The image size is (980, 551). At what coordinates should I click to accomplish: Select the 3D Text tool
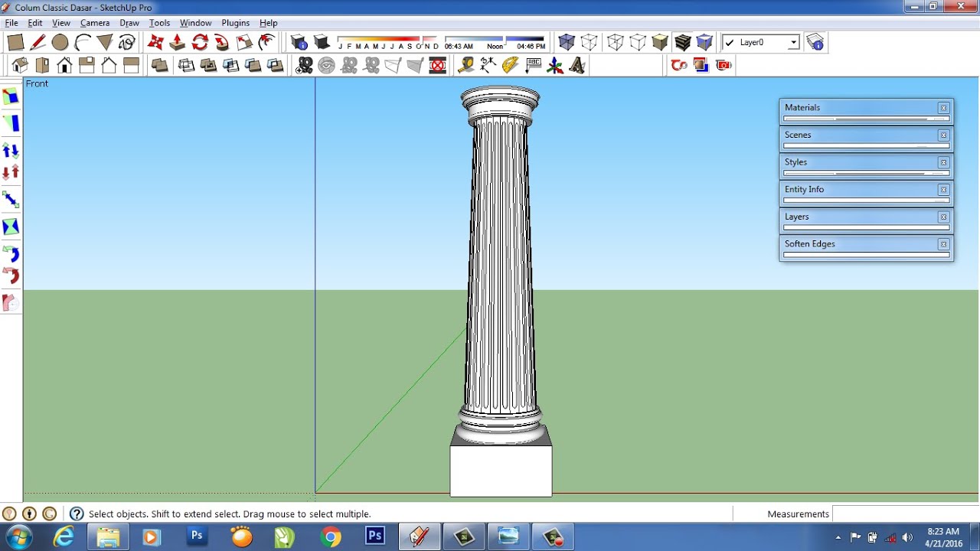(x=577, y=66)
